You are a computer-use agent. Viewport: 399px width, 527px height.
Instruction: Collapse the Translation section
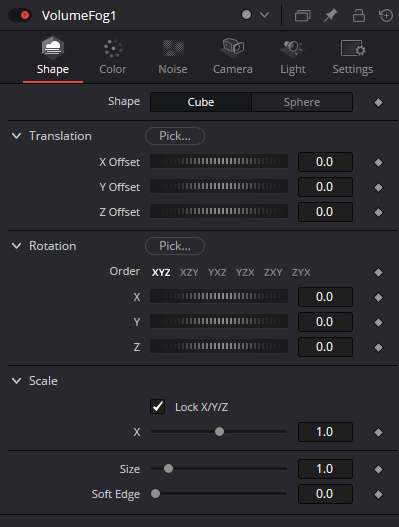click(16, 136)
